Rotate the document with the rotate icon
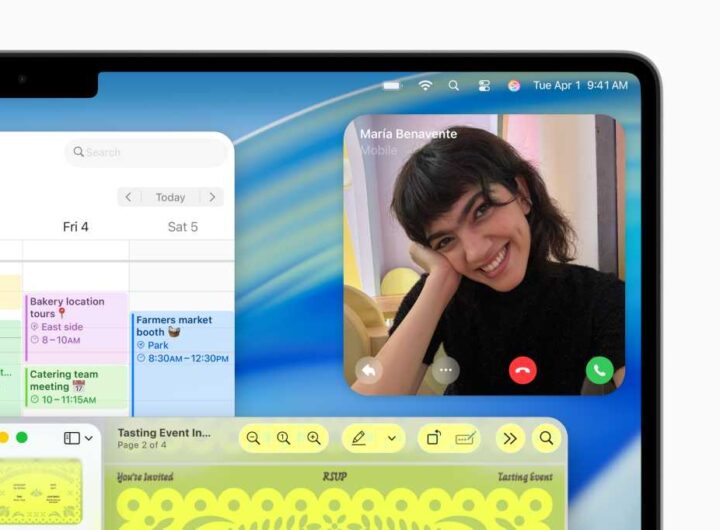This screenshot has width=720, height=530. pos(434,438)
